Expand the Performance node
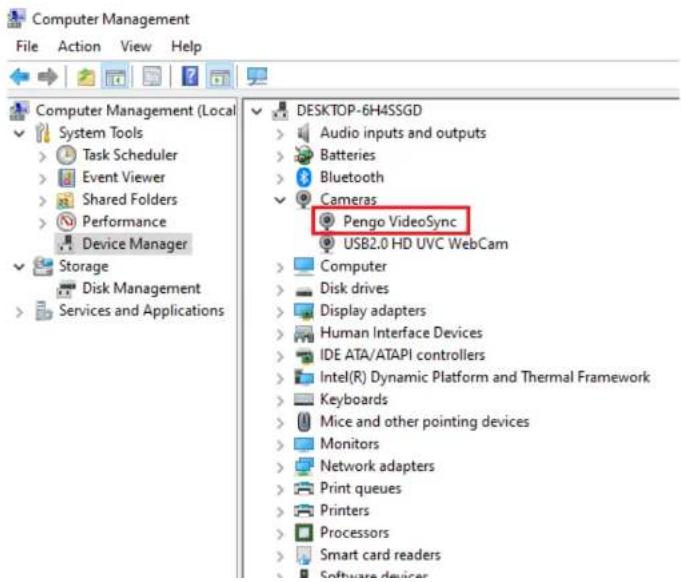Viewport: 681px width, 582px height. point(42,223)
